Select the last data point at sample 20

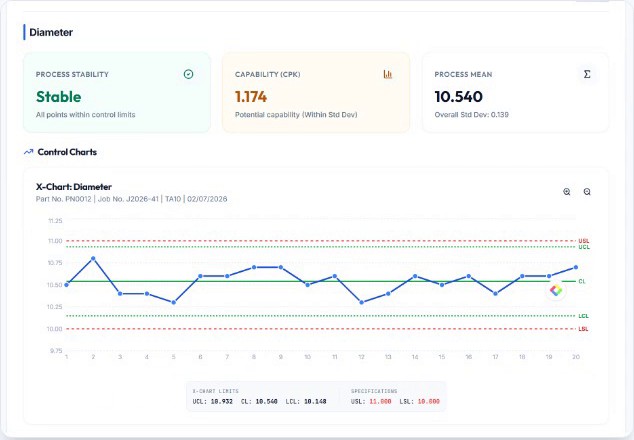(x=576, y=267)
